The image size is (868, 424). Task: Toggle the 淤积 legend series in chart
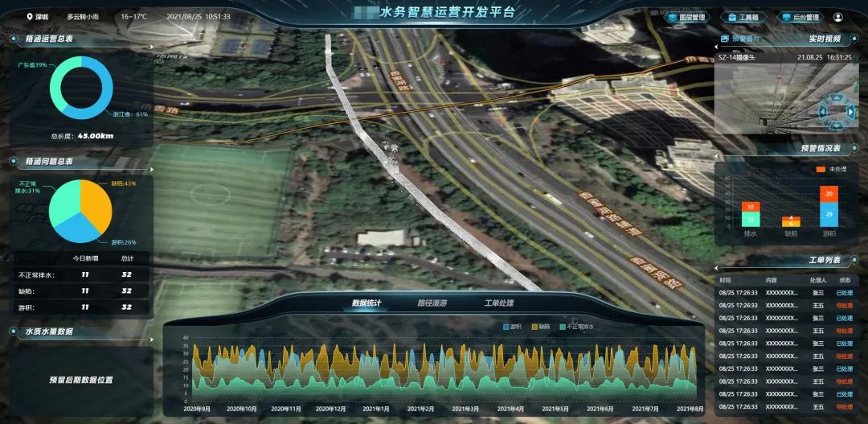pos(512,327)
